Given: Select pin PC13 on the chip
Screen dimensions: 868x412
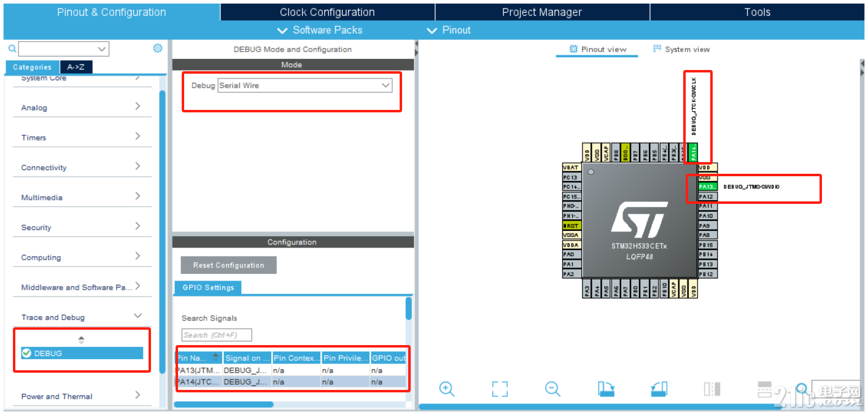Looking at the screenshot, I should [x=572, y=177].
